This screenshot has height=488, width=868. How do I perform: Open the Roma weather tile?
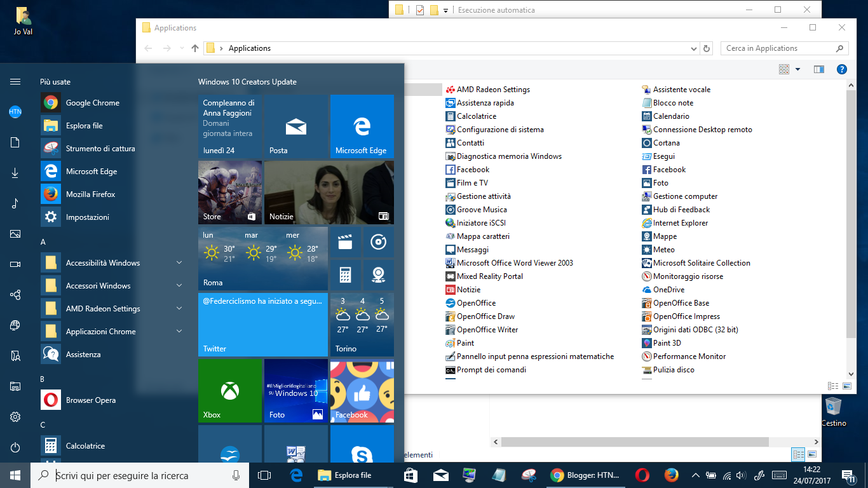pyautogui.click(x=263, y=259)
